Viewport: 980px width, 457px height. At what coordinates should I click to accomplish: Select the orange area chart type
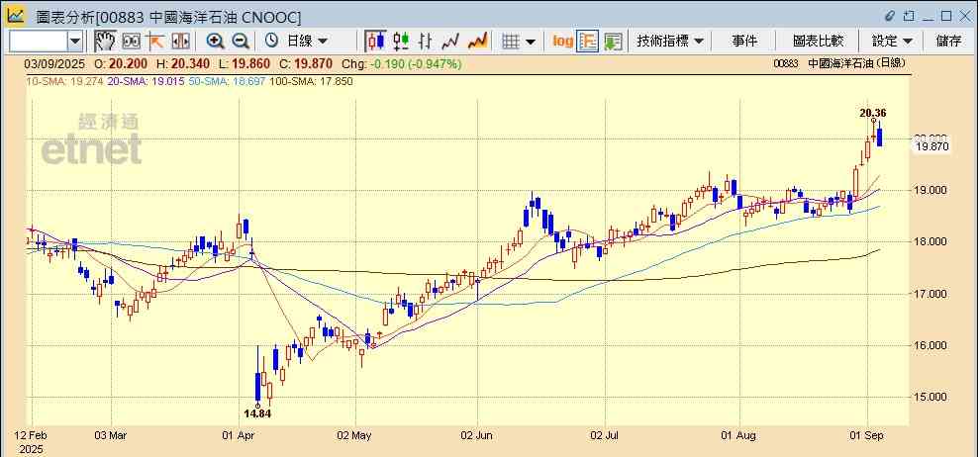[x=477, y=42]
